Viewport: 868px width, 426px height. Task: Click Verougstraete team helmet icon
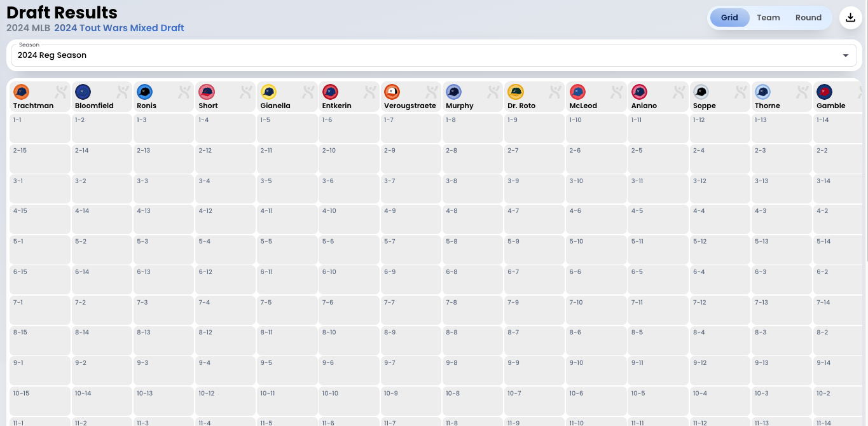(x=392, y=92)
